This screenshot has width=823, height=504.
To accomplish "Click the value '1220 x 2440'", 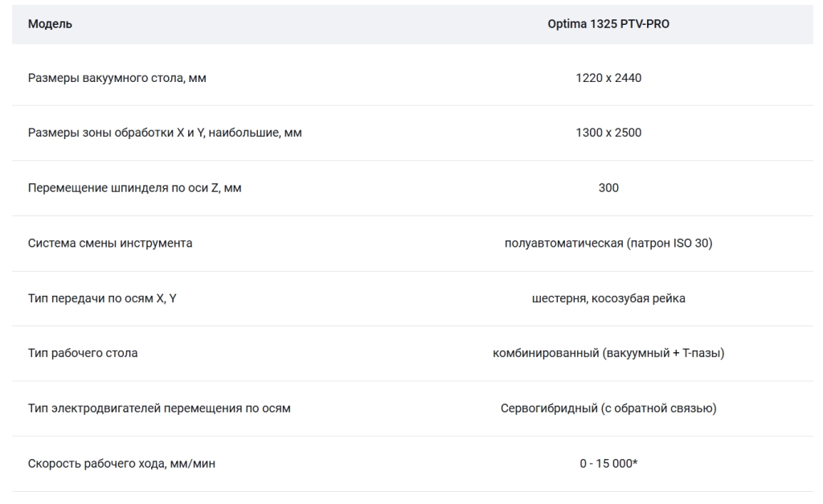I will [608, 78].
